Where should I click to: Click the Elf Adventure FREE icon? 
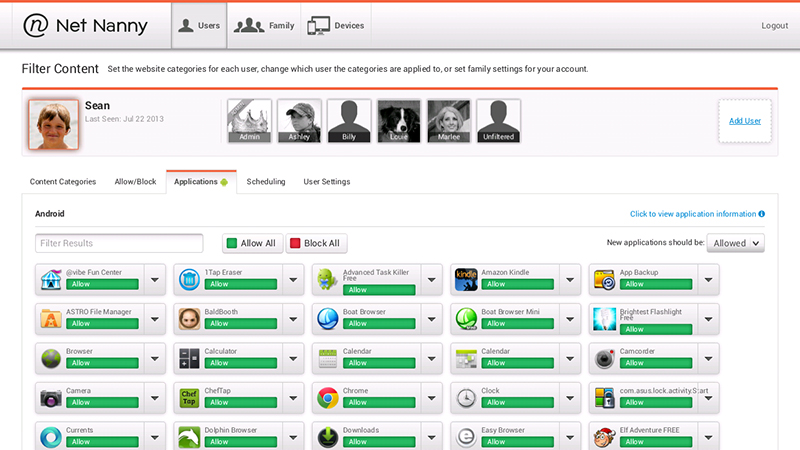pos(605,437)
